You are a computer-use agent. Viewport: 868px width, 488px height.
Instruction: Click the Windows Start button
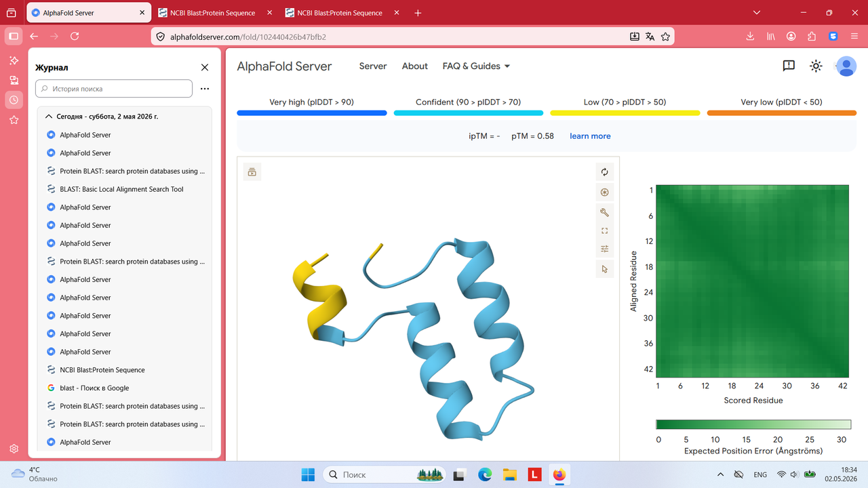coord(308,474)
